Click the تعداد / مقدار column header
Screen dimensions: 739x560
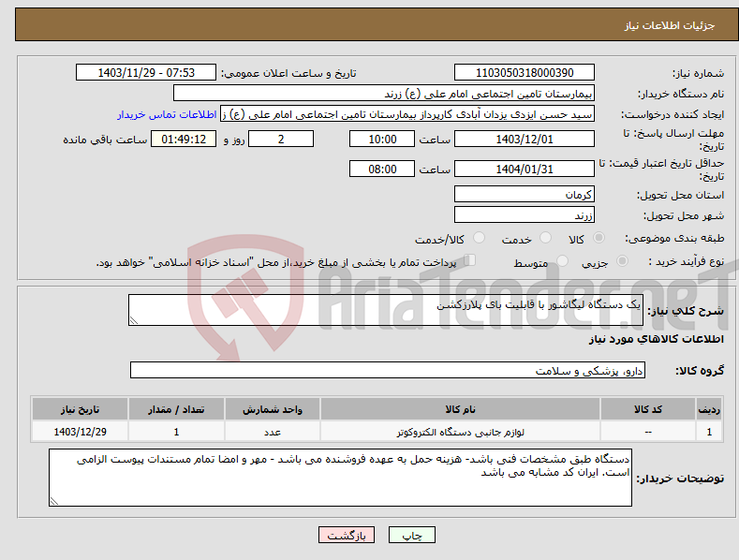click(x=176, y=409)
